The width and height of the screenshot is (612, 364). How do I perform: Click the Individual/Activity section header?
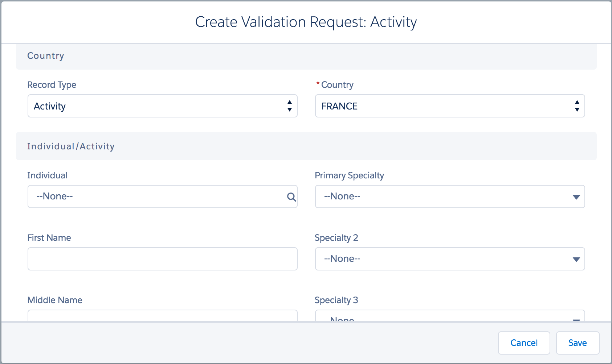click(71, 146)
